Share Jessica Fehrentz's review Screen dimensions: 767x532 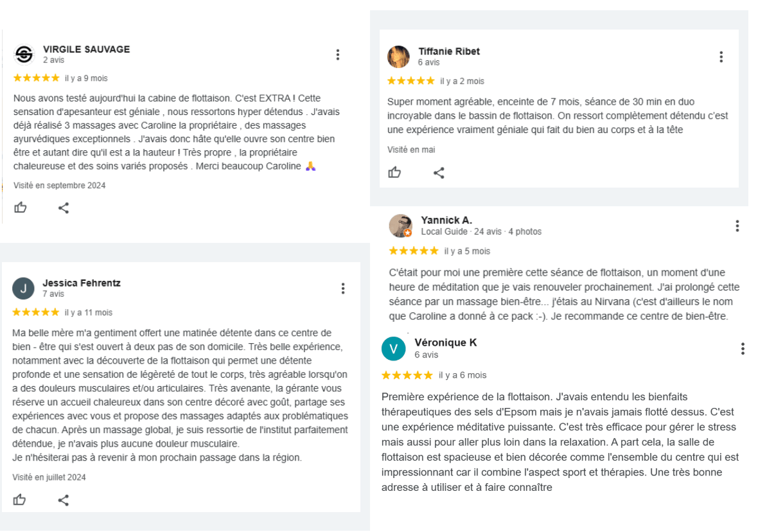pos(63,500)
